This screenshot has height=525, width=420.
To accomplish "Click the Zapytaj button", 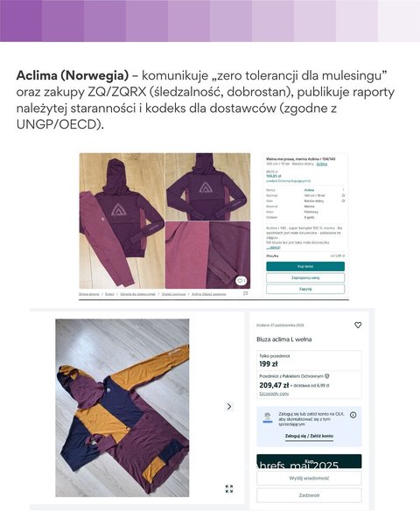I will (305, 289).
